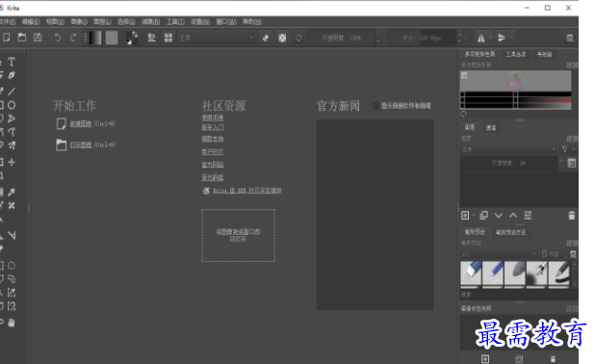595x364 pixels.
Task: Move layer down with the down arrow
Action: [x=498, y=215]
